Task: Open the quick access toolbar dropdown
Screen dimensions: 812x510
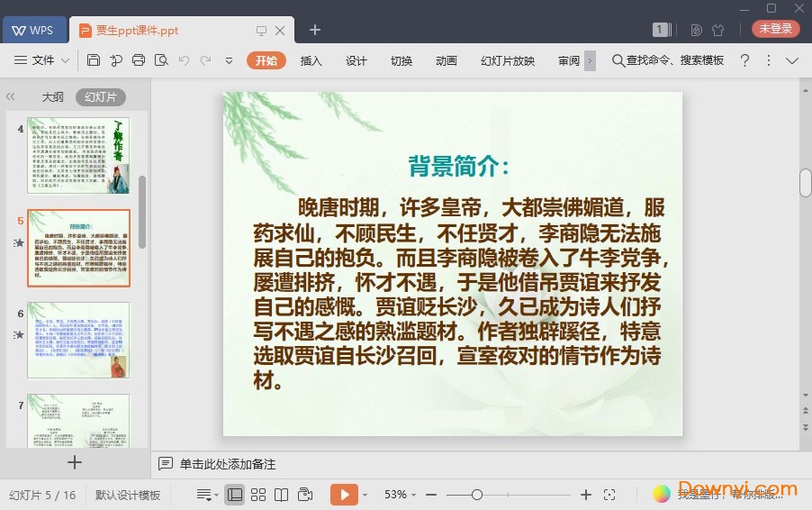Action: click(229, 60)
